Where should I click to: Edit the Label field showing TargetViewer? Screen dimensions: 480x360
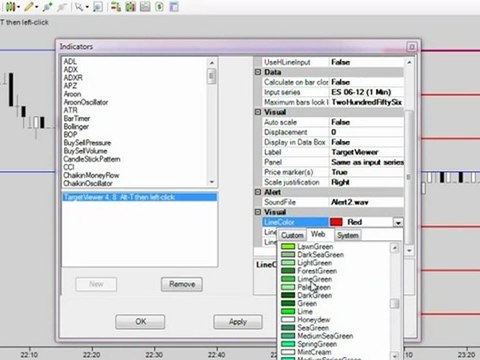coord(367,152)
